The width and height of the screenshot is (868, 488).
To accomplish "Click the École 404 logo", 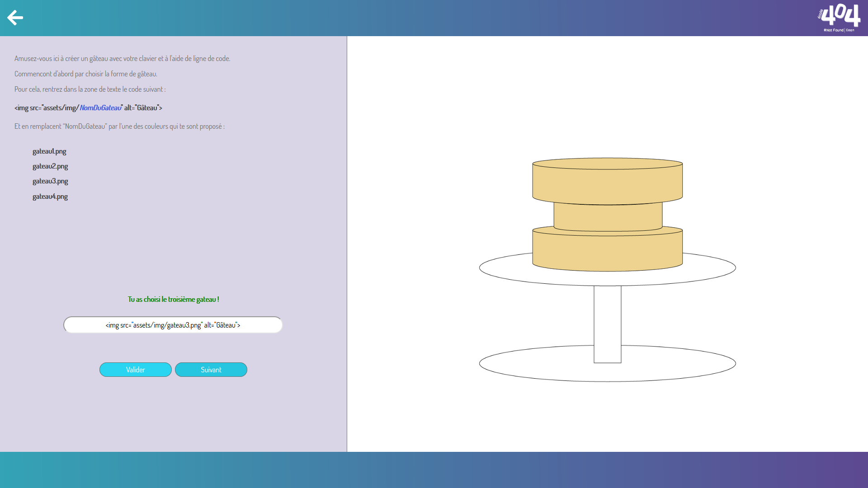I will [839, 18].
